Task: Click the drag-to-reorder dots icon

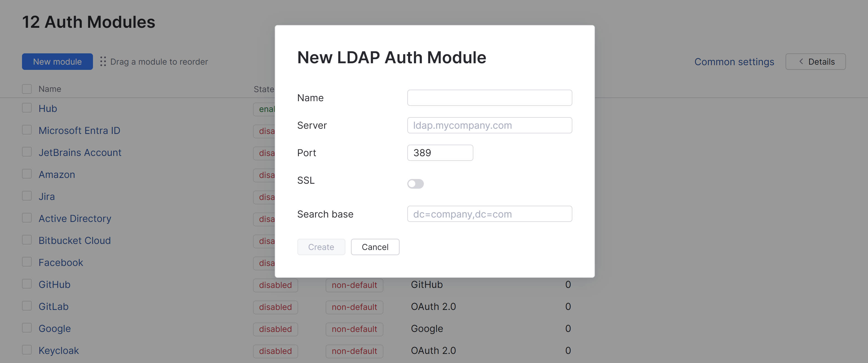Action: tap(103, 62)
